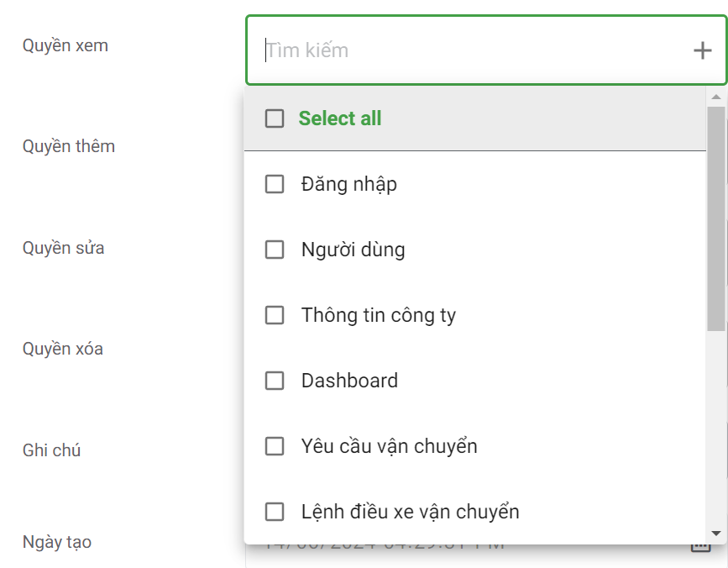Tick the Đăng nhập checkbox

(x=275, y=184)
